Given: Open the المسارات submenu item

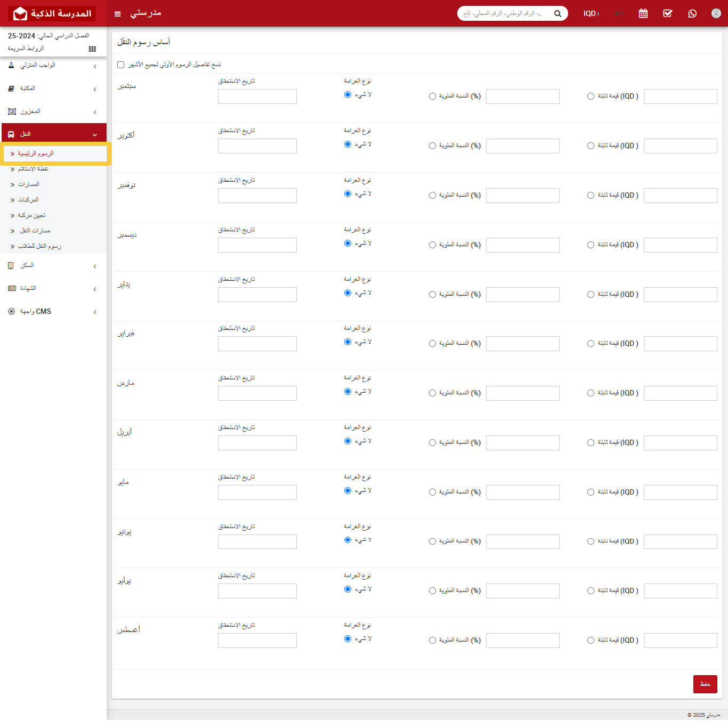Looking at the screenshot, I should 29,184.
